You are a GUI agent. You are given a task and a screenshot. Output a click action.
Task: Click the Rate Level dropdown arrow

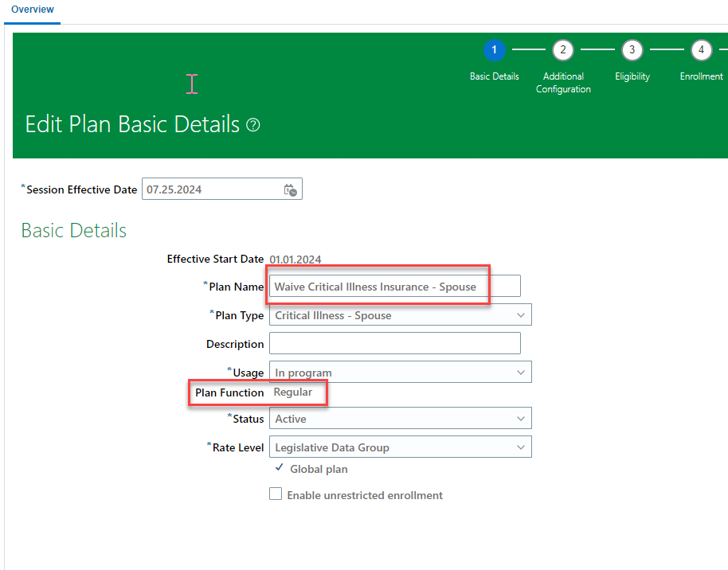pyautogui.click(x=523, y=447)
